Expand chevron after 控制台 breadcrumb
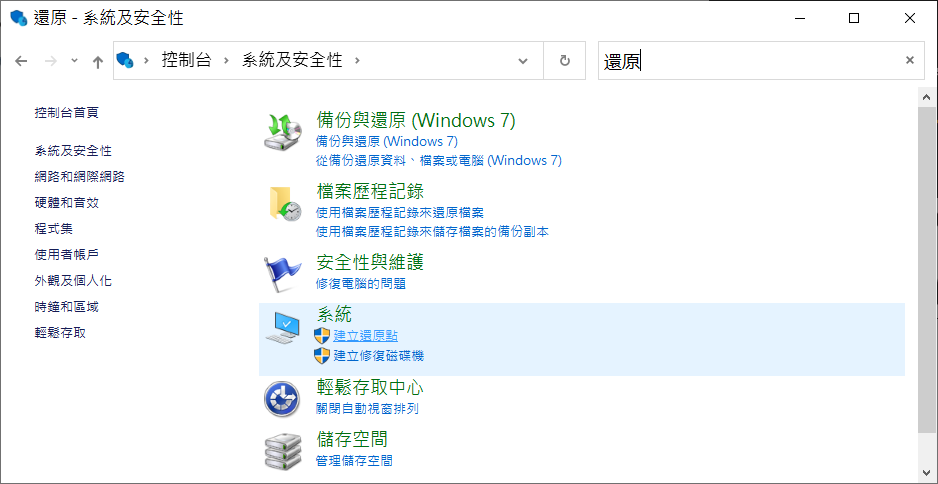 click(227, 60)
